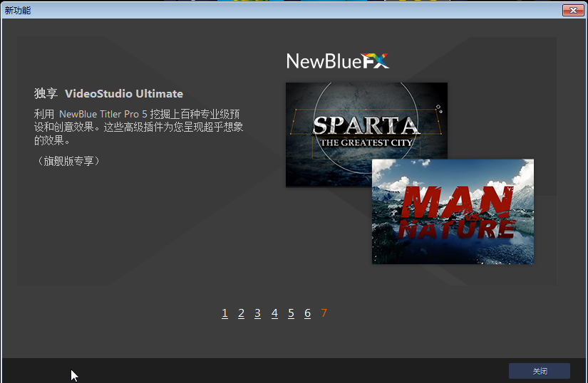Go to page 5 link
Image resolution: width=588 pixels, height=383 pixels.
[x=291, y=313]
